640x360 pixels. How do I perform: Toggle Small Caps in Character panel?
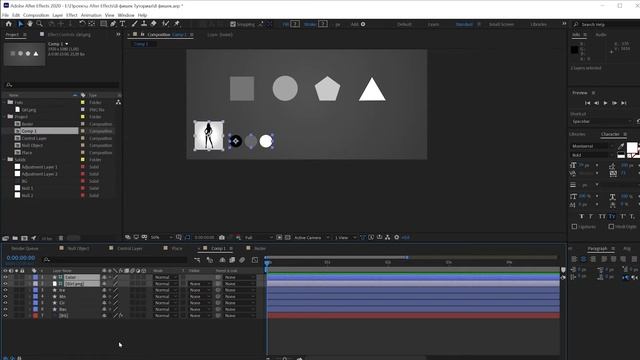click(612, 216)
